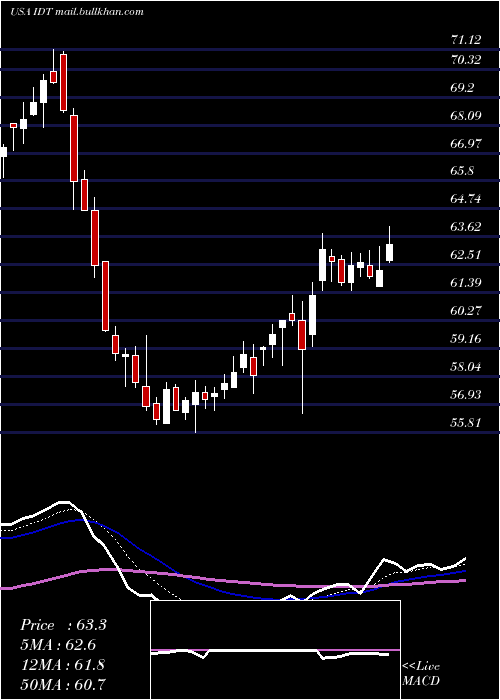Select the 60.27 price axis label
Image resolution: width=500 pixels, height=700 pixels.
(x=466, y=311)
